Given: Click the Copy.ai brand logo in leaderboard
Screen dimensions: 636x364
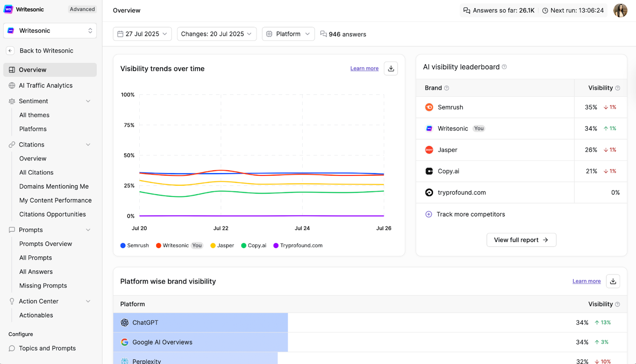Looking at the screenshot, I should pyautogui.click(x=429, y=171).
